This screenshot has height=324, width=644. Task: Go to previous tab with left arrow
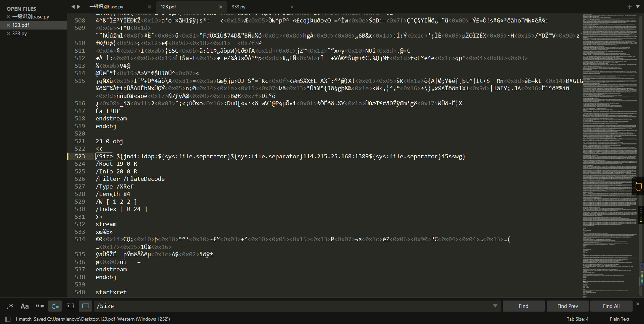pyautogui.click(x=73, y=6)
